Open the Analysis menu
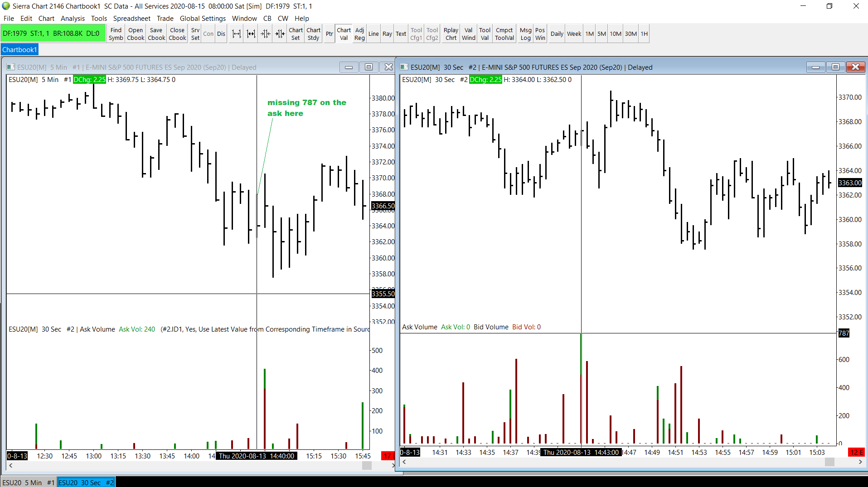This screenshot has height=487, width=868. point(73,19)
